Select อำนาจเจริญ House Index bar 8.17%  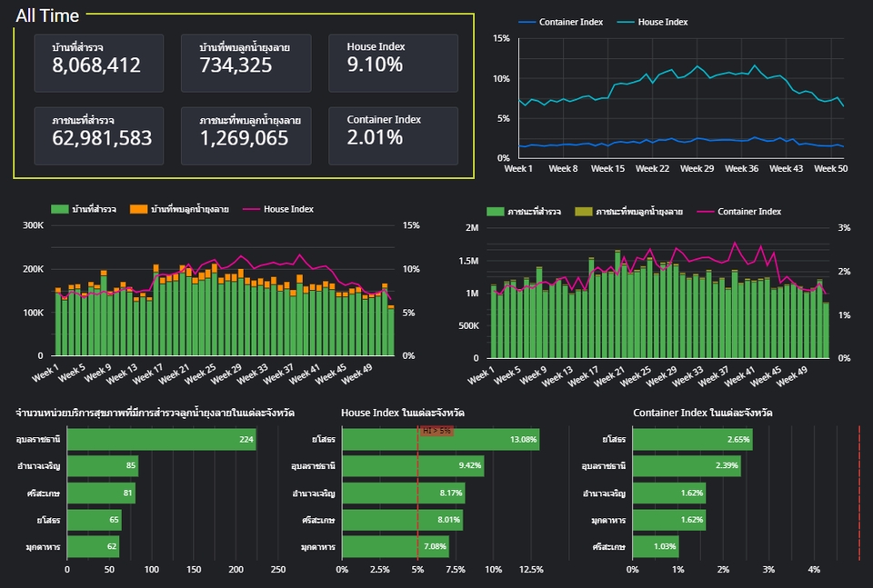click(x=404, y=493)
